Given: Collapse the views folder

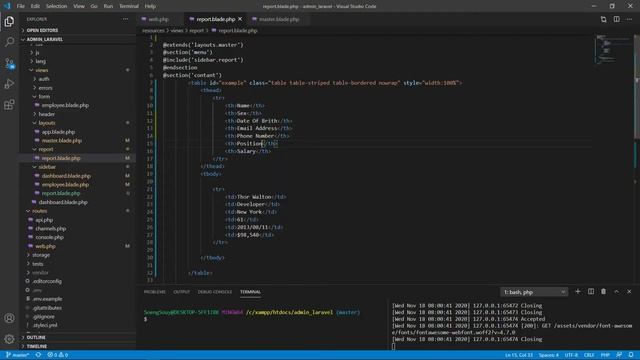Looking at the screenshot, I should [41, 70].
